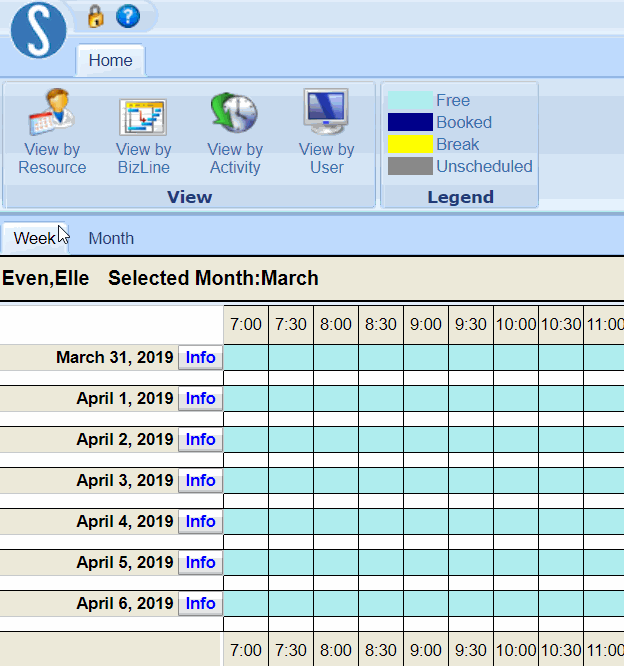Viewport: 624px width, 666px height.
Task: Click the 'Break' legend label
Action: click(x=457, y=144)
